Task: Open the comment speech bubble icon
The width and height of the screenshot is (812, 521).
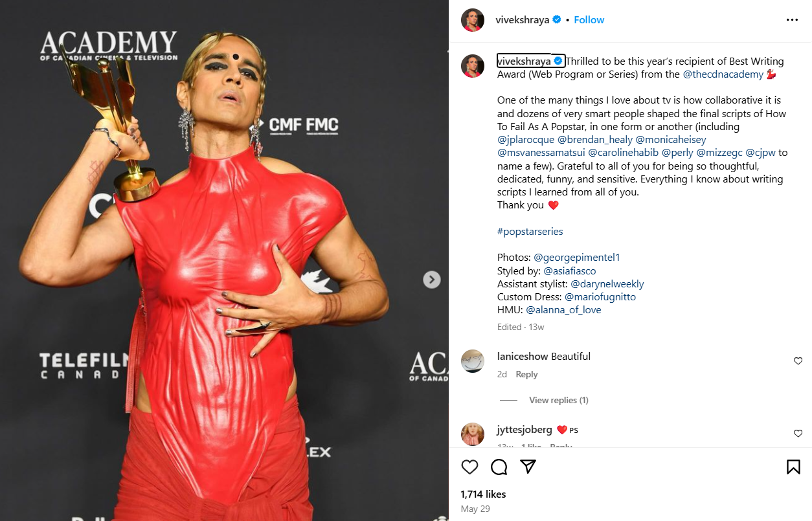Action: (x=499, y=467)
